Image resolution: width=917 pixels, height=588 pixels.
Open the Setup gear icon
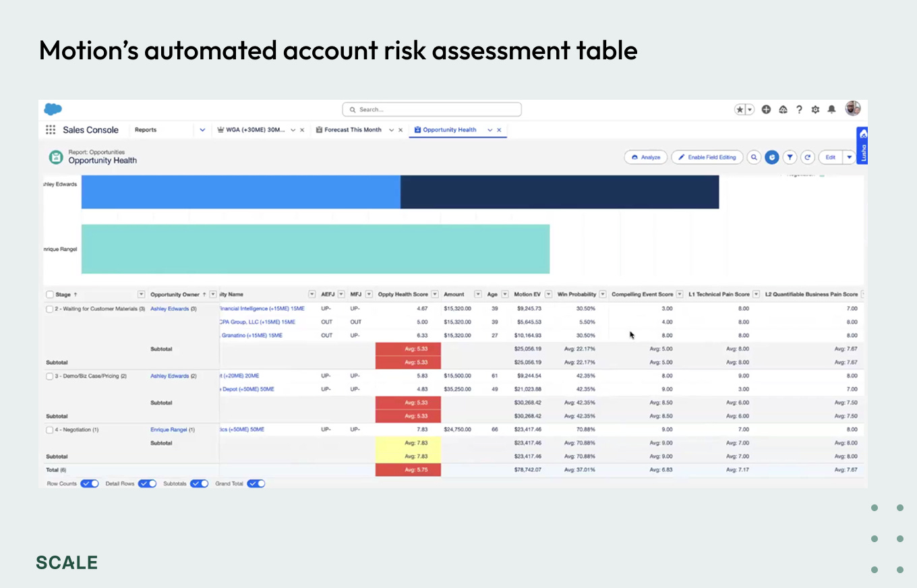pyautogui.click(x=815, y=109)
